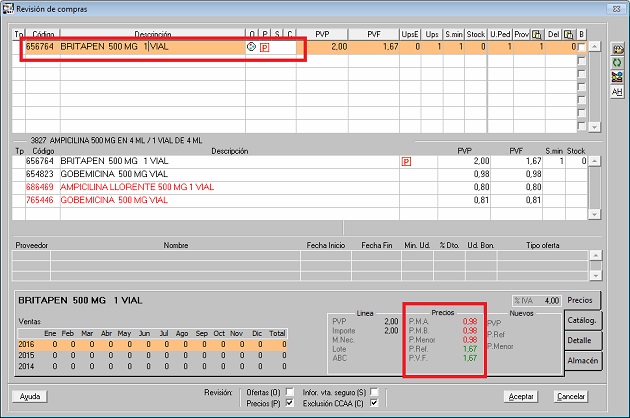Click the 2016 sales row label
The width and height of the screenshot is (630, 418).
point(26,344)
